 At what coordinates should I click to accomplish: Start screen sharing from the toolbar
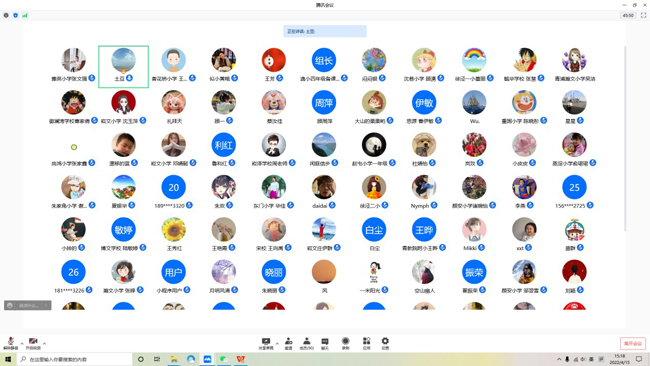click(x=266, y=343)
